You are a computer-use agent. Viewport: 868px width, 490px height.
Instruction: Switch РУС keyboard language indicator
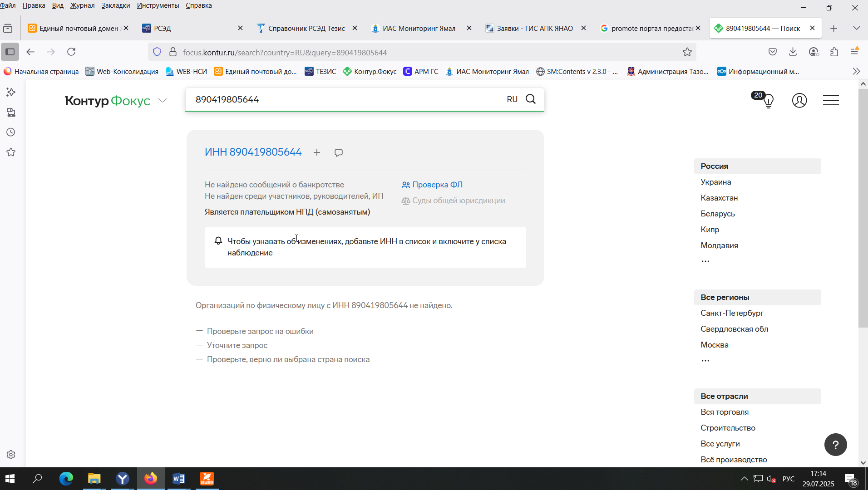[x=789, y=479]
